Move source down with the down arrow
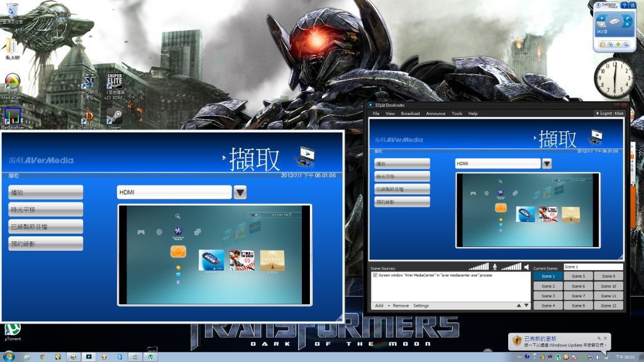The image size is (644, 362). pos(526,305)
